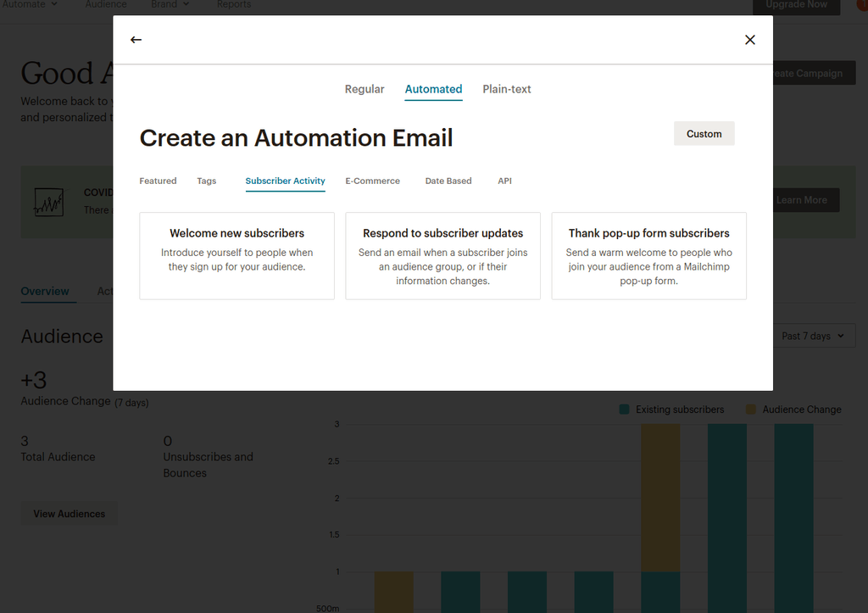Choose Welcome new subscribers automation
The width and height of the screenshot is (868, 613).
pos(237,256)
